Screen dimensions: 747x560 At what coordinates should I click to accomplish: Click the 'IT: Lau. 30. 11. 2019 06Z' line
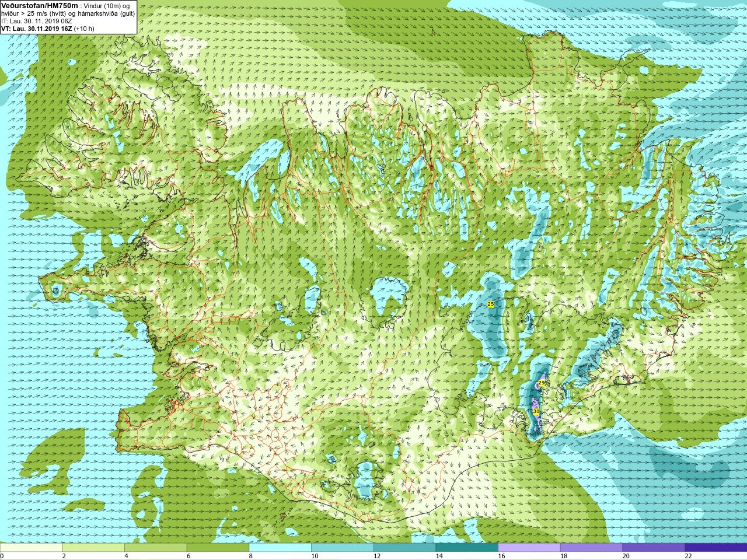point(37,21)
